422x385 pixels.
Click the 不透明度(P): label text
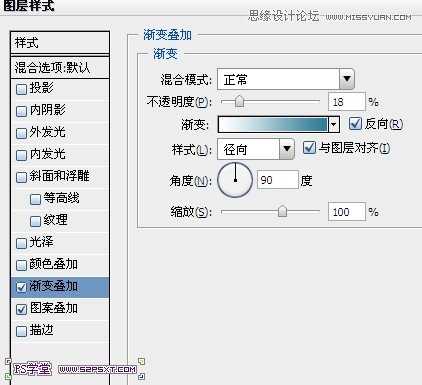[x=179, y=101]
